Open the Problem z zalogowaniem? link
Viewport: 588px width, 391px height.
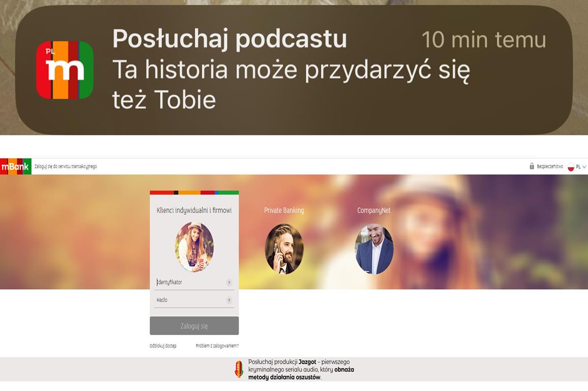tap(217, 346)
